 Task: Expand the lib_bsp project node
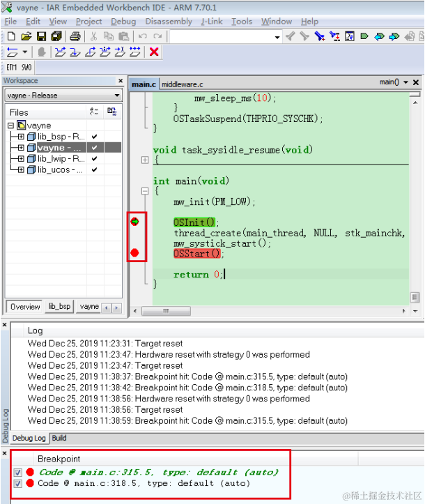(21, 137)
